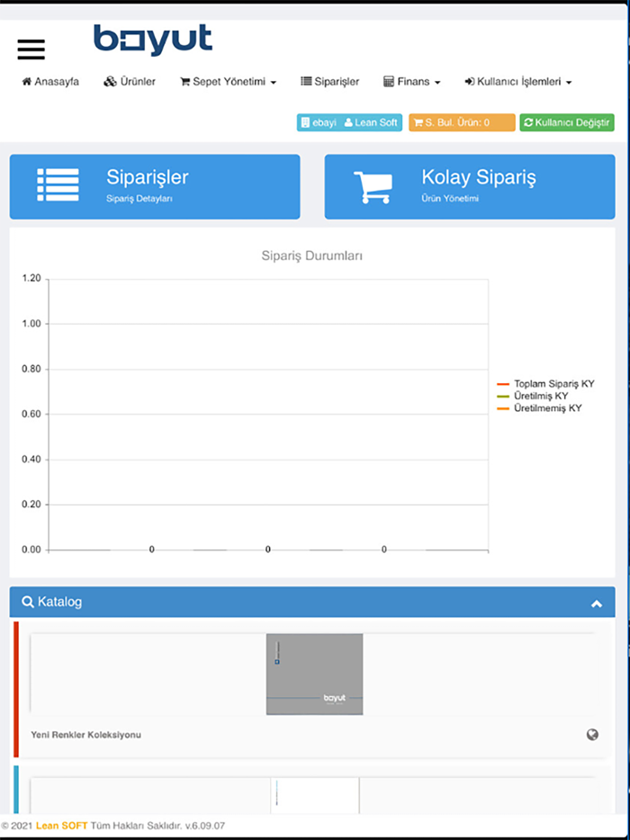
Task: Click the Yeni Renkler Koleksiyonu title
Action: [x=85, y=735]
